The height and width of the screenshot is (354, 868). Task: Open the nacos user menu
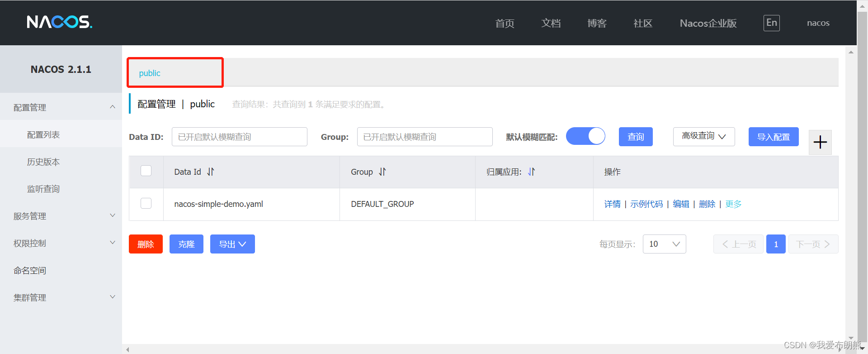[x=818, y=23]
